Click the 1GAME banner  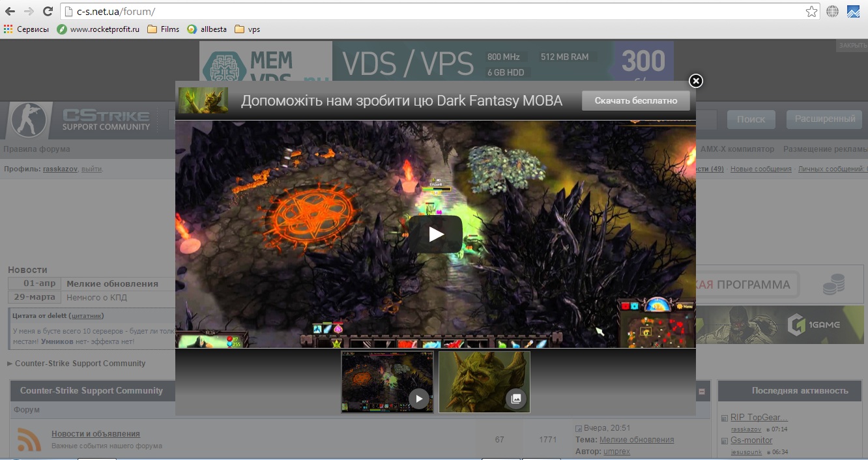pyautogui.click(x=780, y=324)
